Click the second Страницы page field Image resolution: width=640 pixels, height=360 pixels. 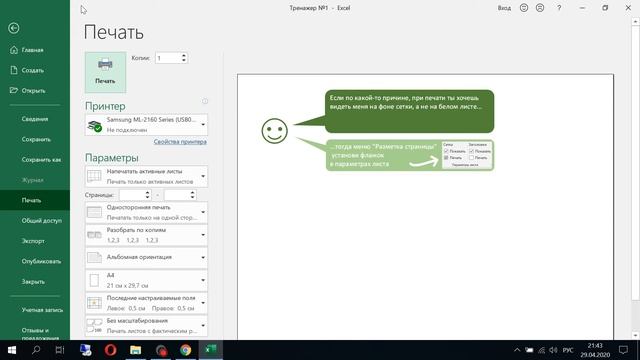(176, 195)
